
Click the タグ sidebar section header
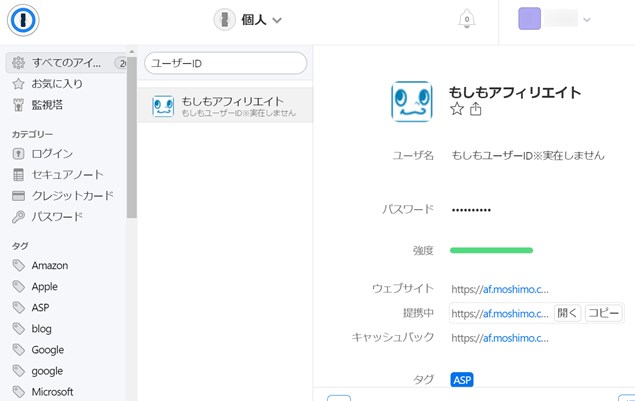[x=20, y=246]
